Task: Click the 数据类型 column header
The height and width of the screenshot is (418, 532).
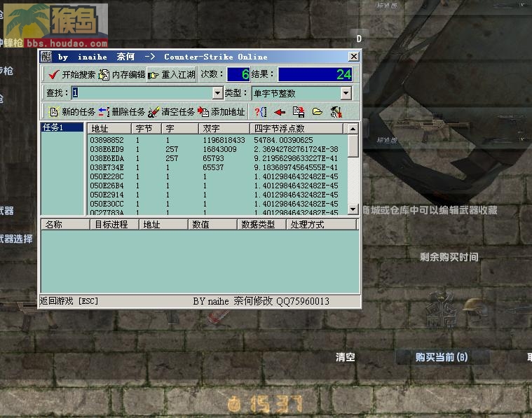Action: [x=261, y=225]
